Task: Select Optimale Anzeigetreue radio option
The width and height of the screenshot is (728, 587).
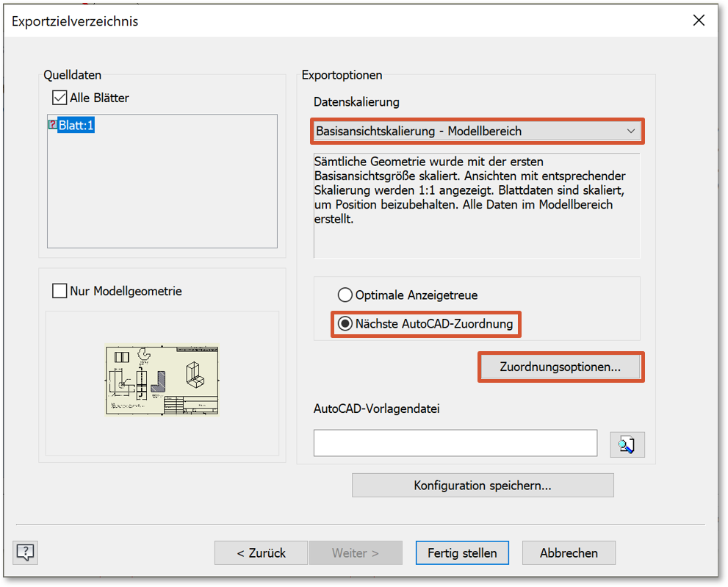Action: (x=345, y=295)
